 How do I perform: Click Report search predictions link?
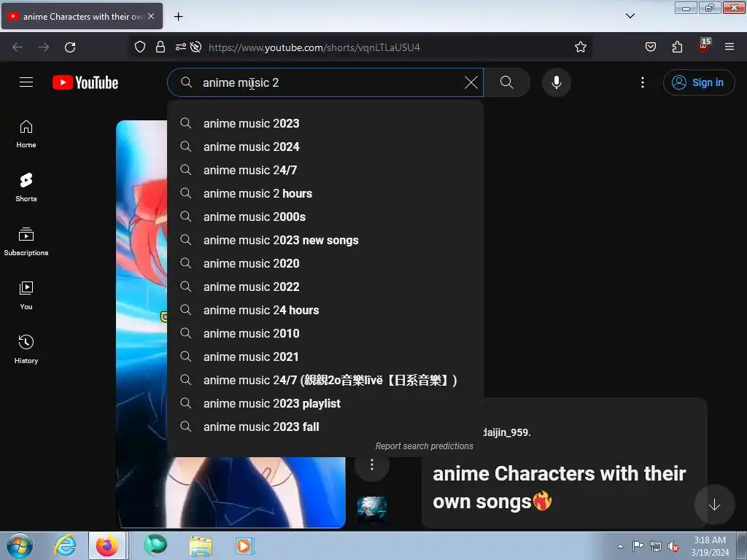(x=424, y=446)
